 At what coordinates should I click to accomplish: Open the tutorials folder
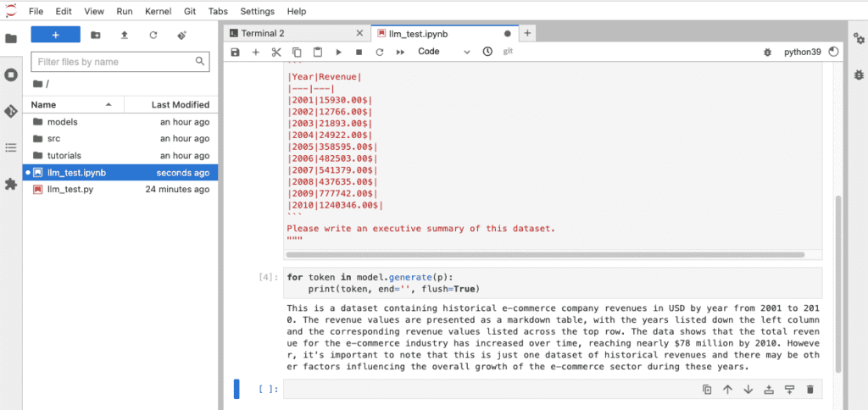[120, 156]
